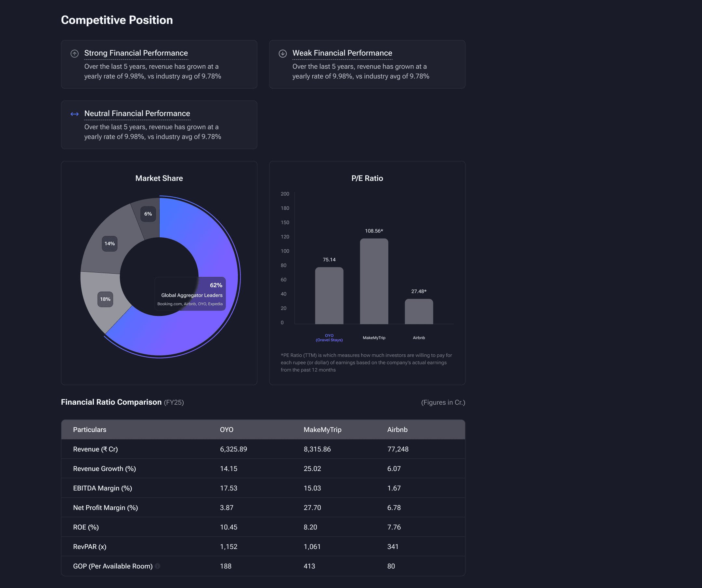702x588 pixels.
Task: Select the Net Profit Margin (%) row label
Action: click(105, 507)
